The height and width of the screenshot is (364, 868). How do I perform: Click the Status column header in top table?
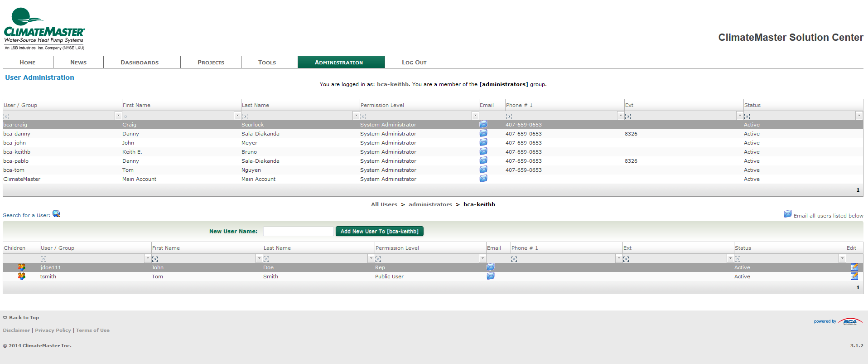click(x=752, y=105)
